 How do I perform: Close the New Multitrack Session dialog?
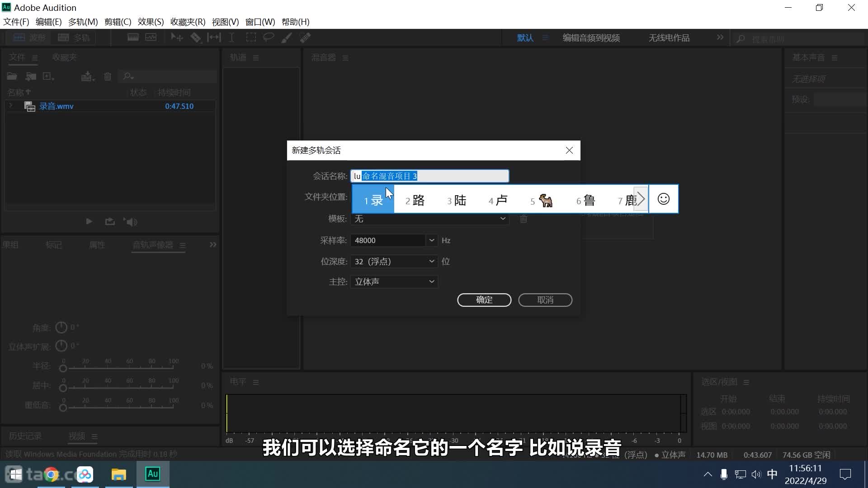coord(569,150)
